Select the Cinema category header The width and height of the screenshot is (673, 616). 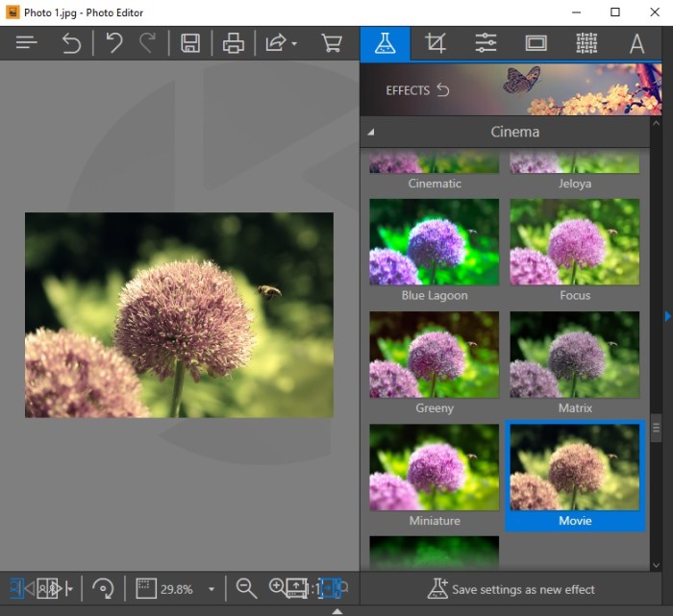coord(505,132)
